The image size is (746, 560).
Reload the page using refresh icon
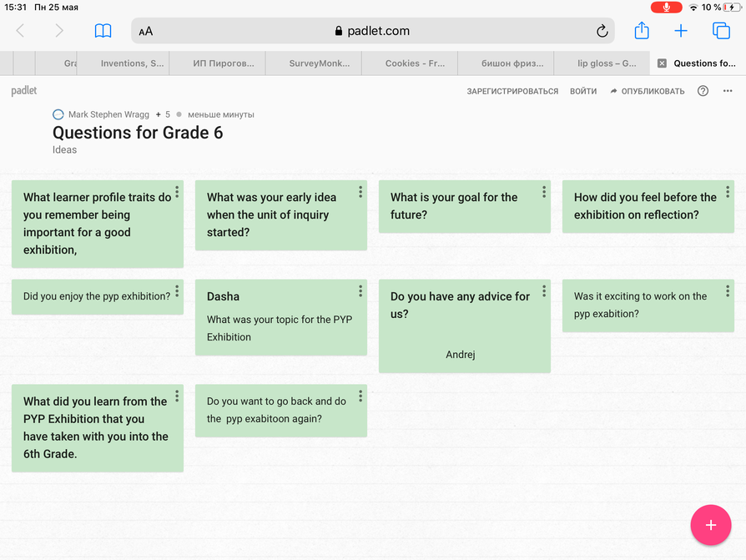602,31
